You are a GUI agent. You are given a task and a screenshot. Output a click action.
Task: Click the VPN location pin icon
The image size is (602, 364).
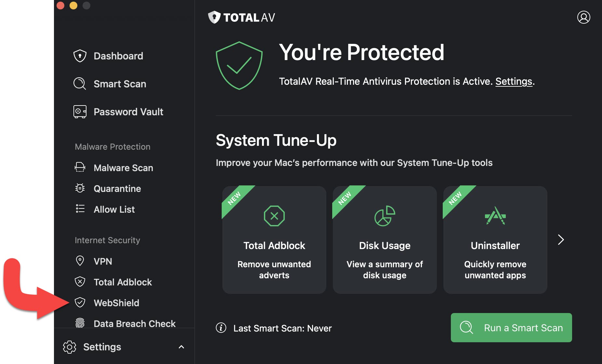80,261
